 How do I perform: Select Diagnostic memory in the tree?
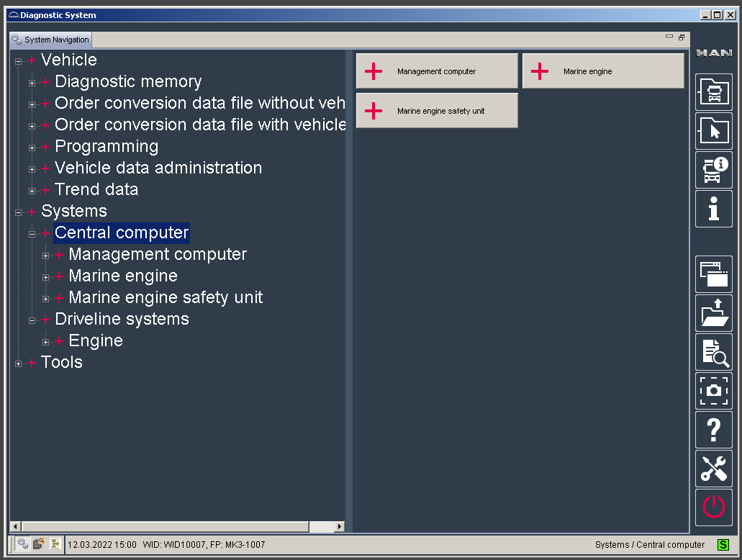(128, 81)
